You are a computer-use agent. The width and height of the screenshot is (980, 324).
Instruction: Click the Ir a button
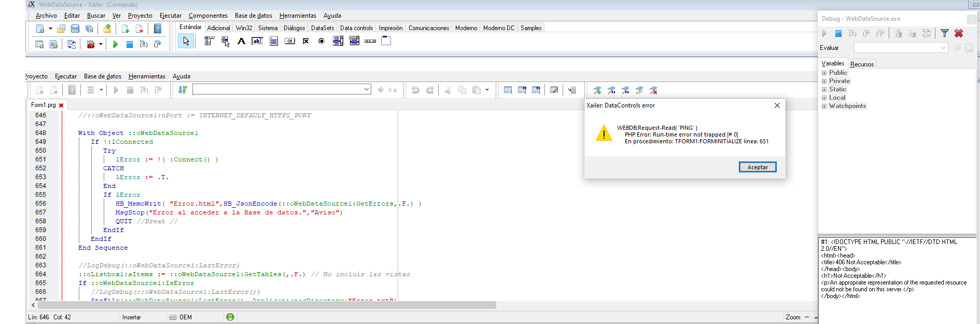(x=387, y=90)
